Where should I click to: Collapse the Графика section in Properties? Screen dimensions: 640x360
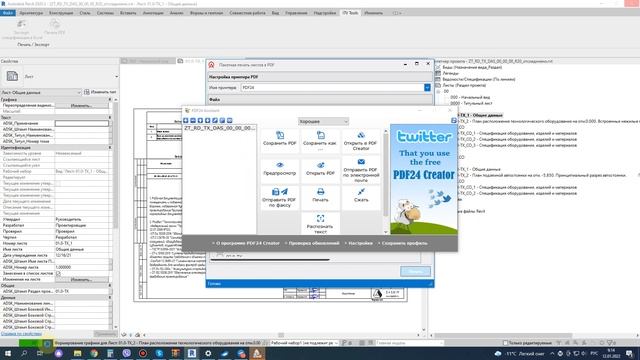109,99
